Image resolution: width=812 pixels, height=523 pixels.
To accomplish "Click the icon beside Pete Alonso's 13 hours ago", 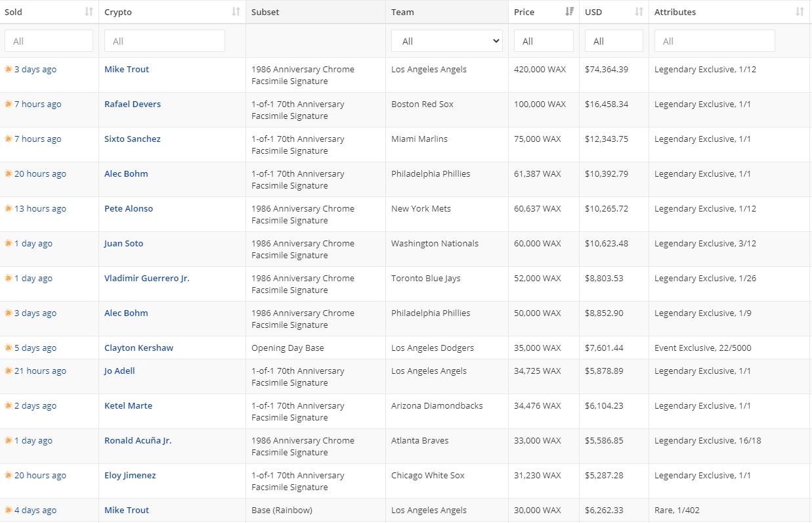I will [9, 208].
